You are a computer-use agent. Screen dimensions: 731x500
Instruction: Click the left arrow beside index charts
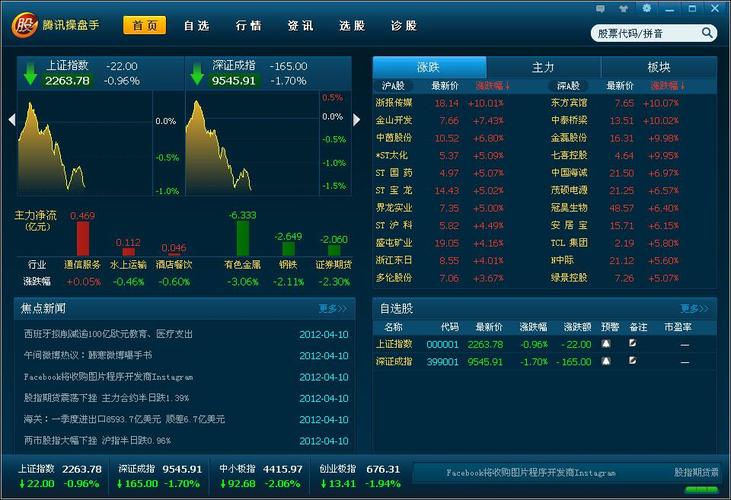11,120
